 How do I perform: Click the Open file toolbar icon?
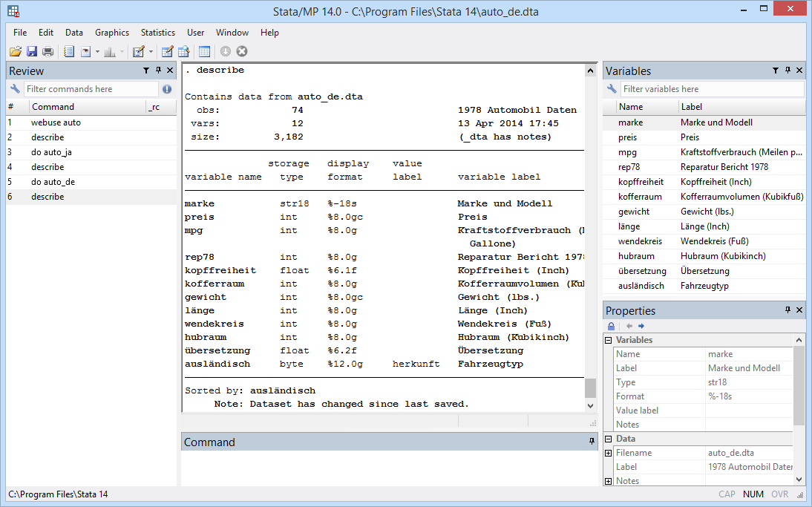click(16, 51)
